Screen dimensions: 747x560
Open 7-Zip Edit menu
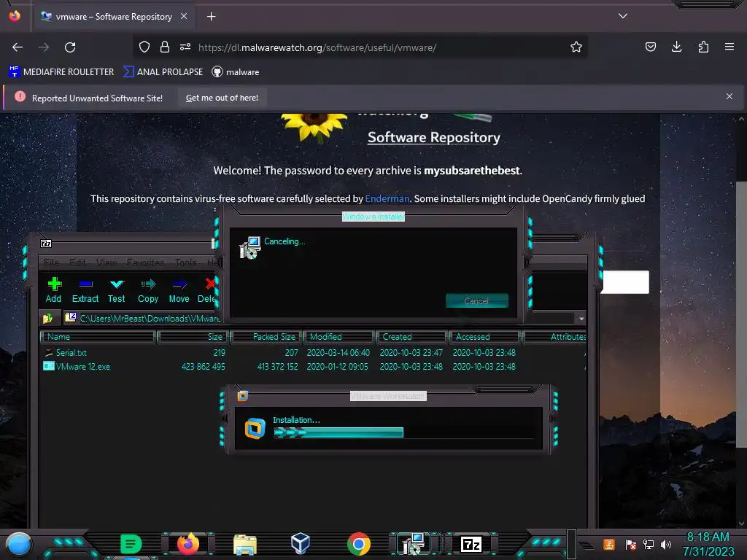(x=77, y=262)
